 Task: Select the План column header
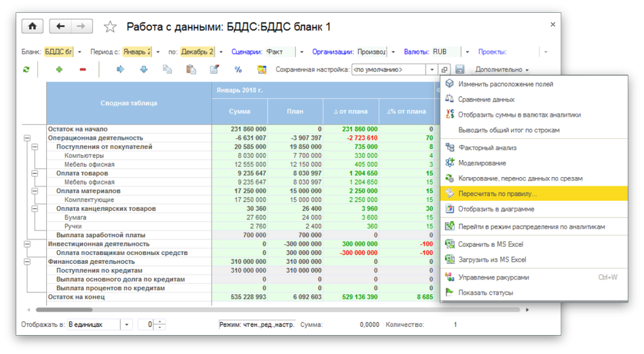295,111
